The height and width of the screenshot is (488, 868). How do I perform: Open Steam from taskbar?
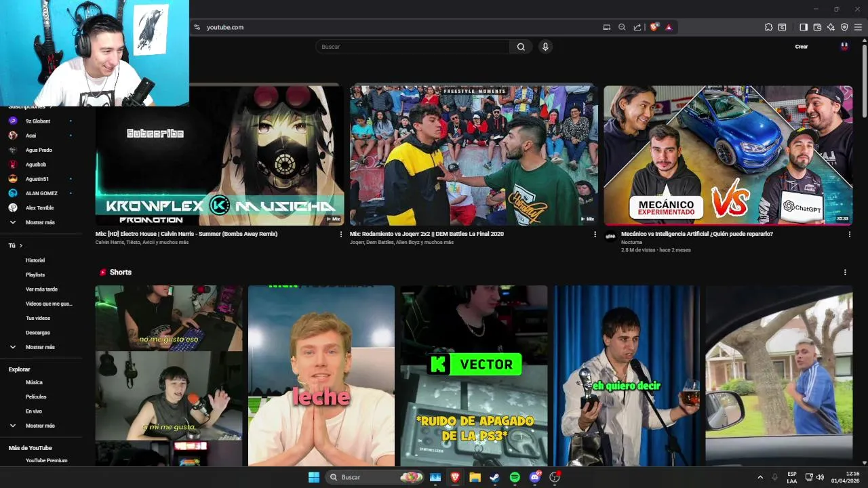[495, 477]
